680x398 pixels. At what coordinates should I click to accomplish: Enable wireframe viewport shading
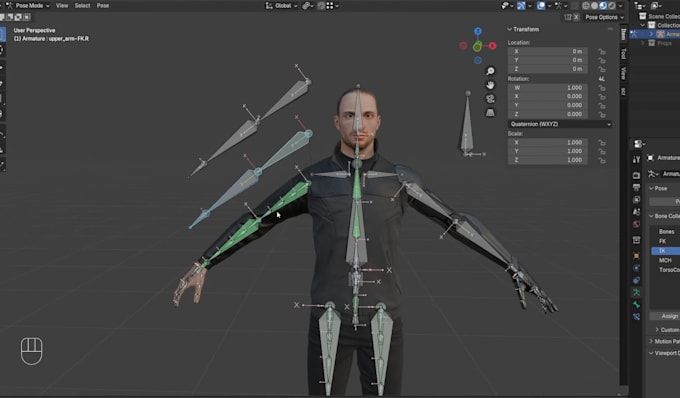[586, 6]
